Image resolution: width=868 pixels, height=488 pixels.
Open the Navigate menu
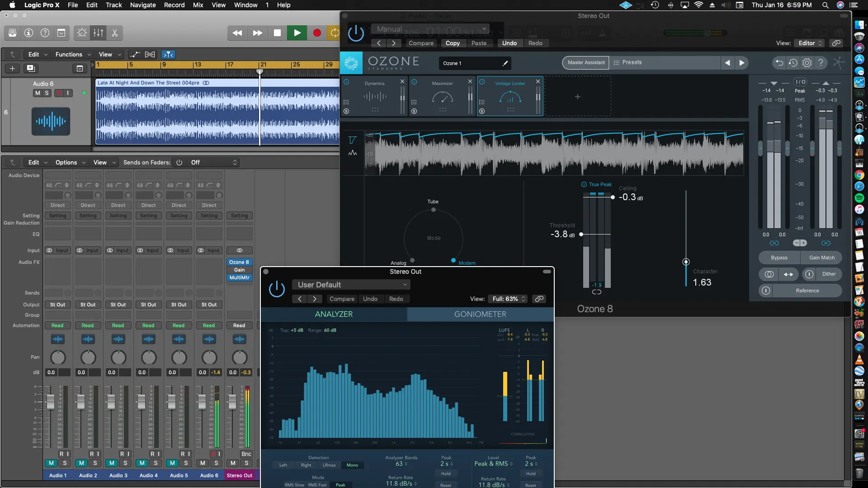[143, 5]
